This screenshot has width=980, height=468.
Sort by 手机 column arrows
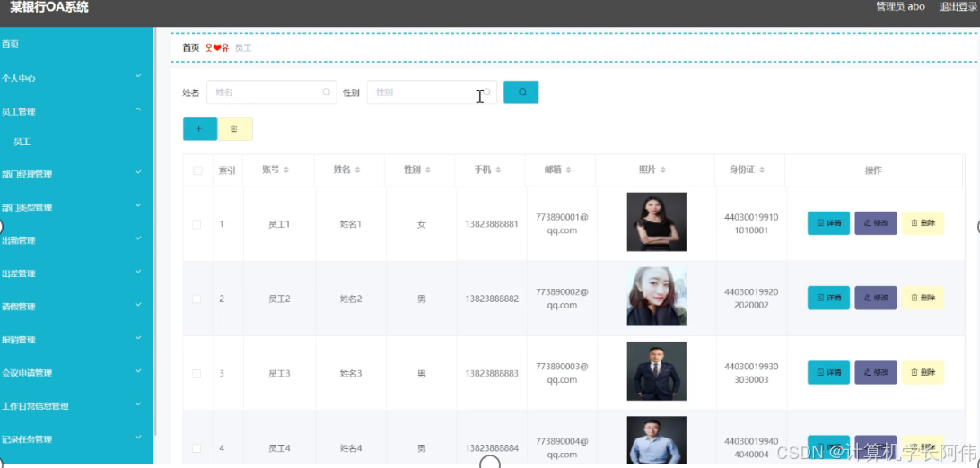click(x=498, y=169)
